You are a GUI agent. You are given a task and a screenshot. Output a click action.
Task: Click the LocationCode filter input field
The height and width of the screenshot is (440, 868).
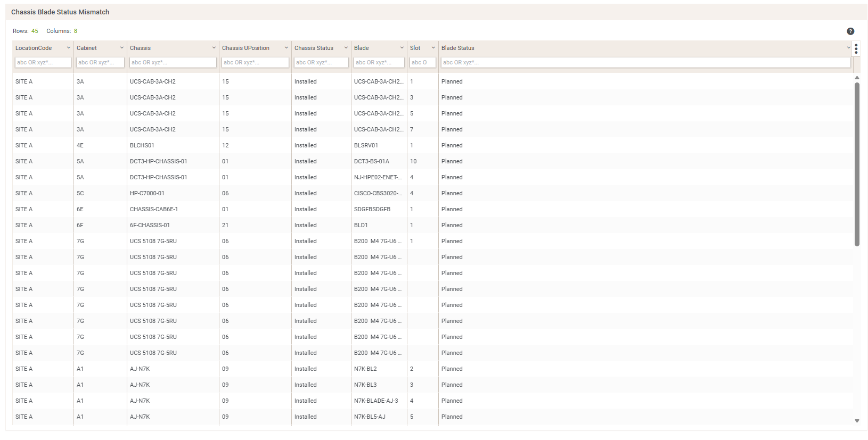click(43, 62)
